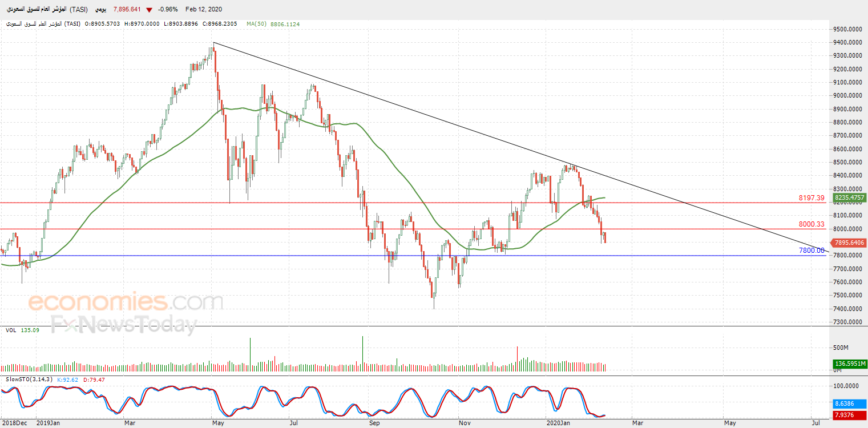This screenshot has height=428, width=868.
Task: Click the Feb 12, 2020 date
Action: tap(204, 10)
